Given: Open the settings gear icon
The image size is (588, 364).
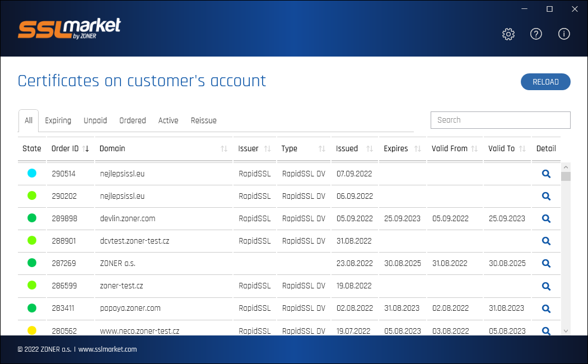Looking at the screenshot, I should tap(508, 34).
